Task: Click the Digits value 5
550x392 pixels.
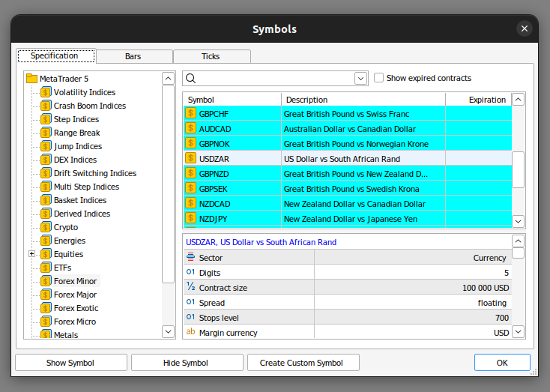Action: point(507,273)
